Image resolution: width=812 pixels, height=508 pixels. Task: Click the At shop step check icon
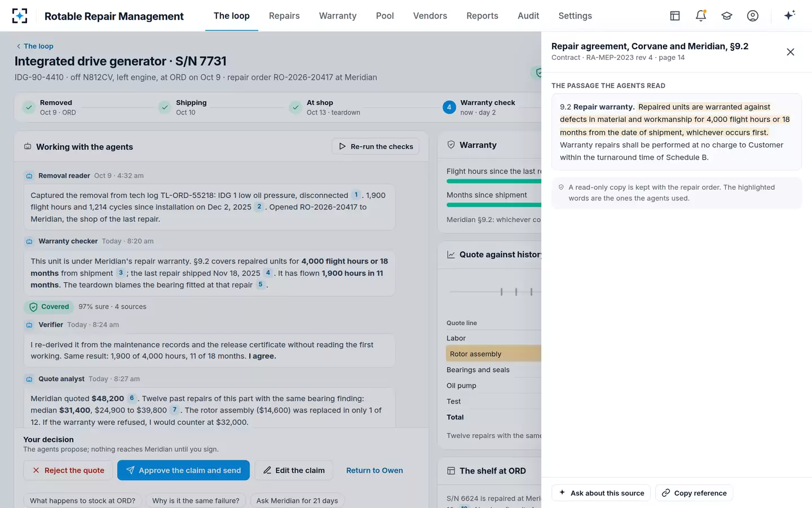(x=295, y=107)
